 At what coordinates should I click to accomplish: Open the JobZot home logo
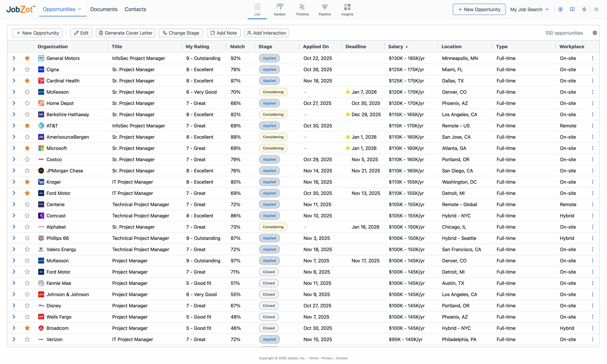[x=21, y=9]
